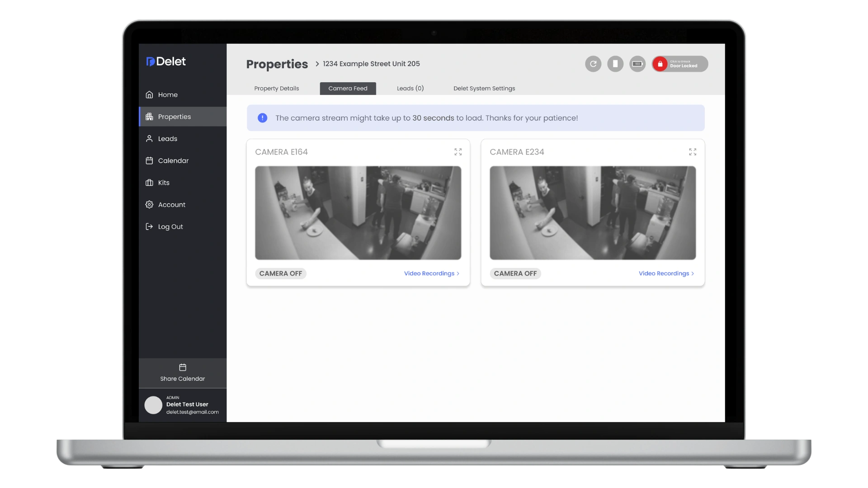The image size is (868, 488).
Task: Go to Calendar in the sidebar
Action: click(173, 160)
